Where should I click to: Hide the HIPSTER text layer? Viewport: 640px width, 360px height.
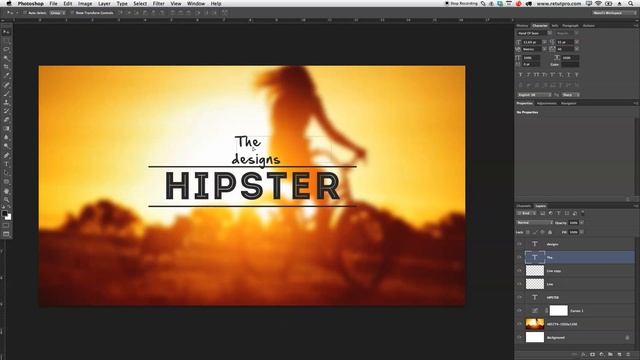(519, 297)
